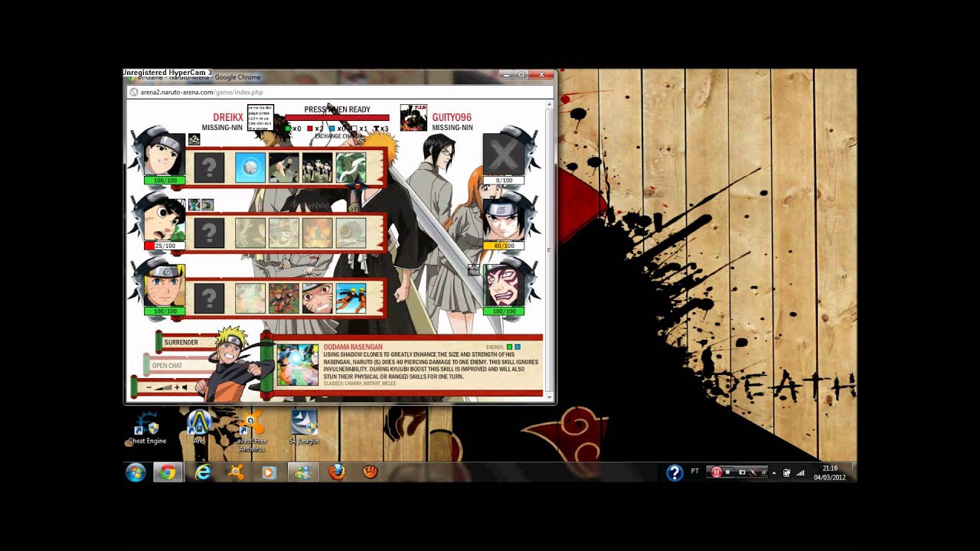
Task: Launch Internet Explorer from the taskbar
Action: (202, 472)
